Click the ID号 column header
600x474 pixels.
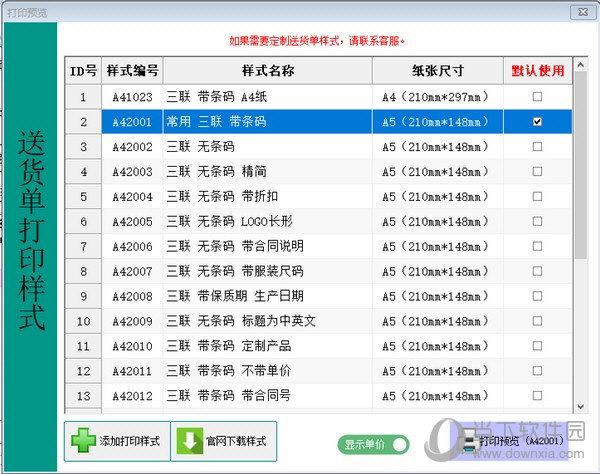pyautogui.click(x=83, y=71)
